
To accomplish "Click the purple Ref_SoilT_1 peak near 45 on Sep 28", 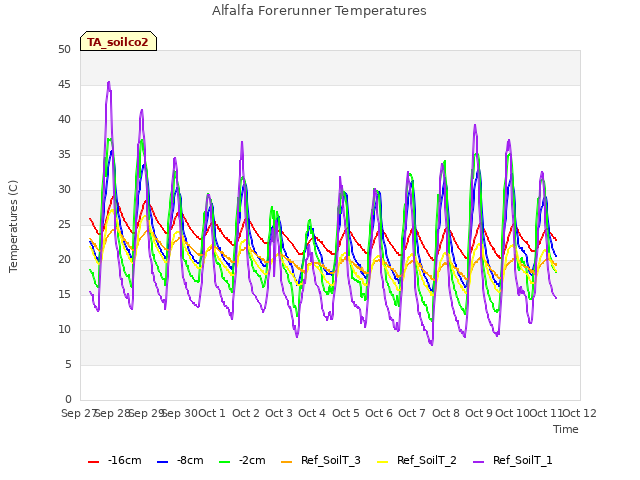I will [109, 82].
